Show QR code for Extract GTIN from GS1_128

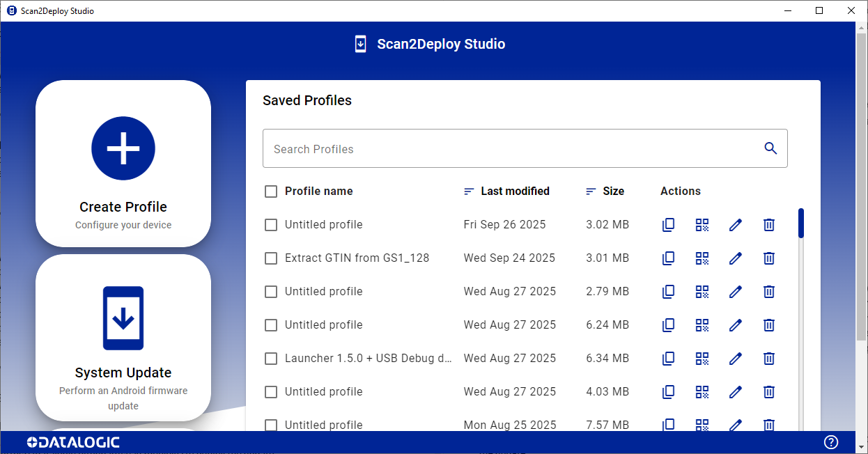coord(702,258)
